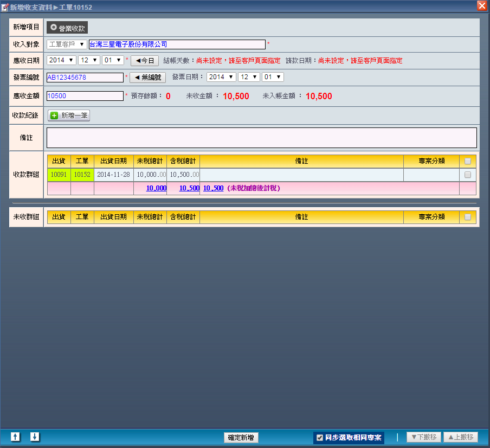The width and height of the screenshot is (490, 448).
Task: Check the row checkbox for shipment 10091
Action: click(467, 175)
